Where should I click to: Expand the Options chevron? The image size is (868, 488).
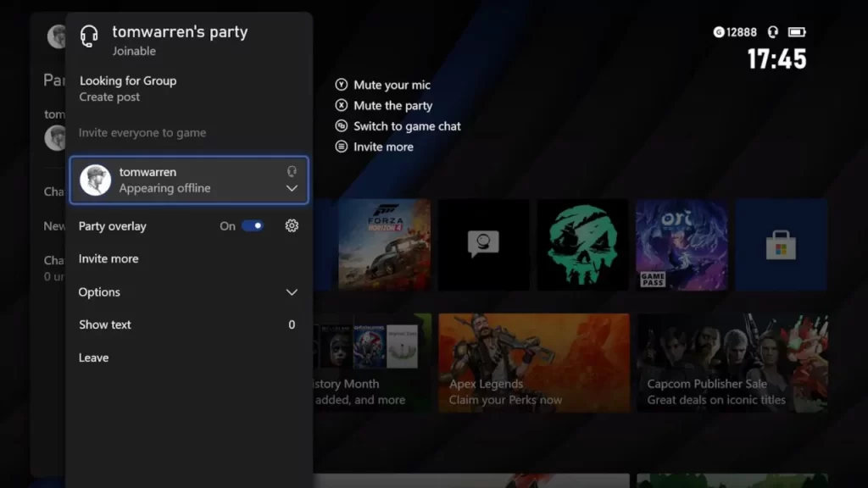[x=292, y=292]
